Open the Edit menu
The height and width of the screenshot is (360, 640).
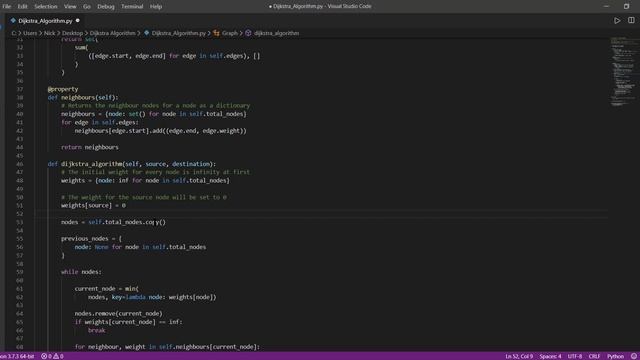[22, 7]
